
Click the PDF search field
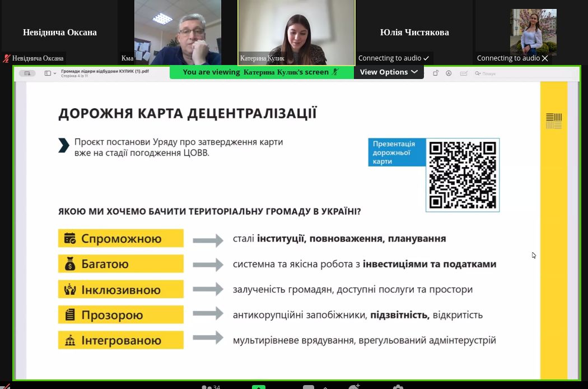pyautogui.click(x=493, y=73)
